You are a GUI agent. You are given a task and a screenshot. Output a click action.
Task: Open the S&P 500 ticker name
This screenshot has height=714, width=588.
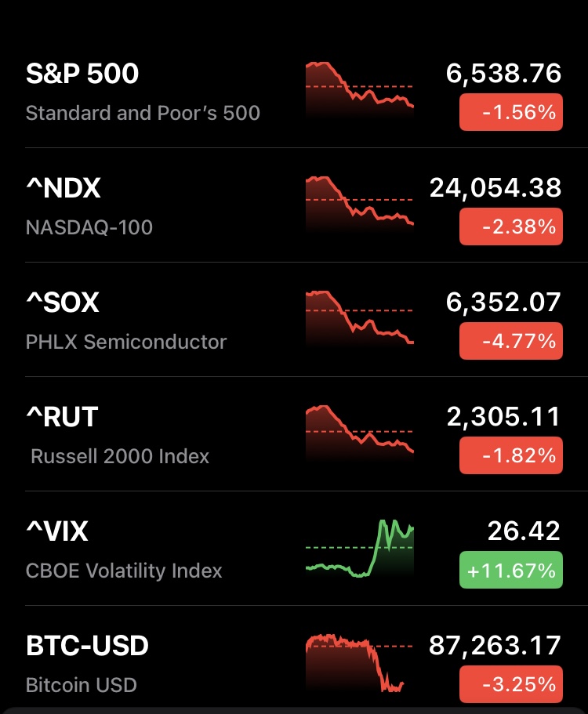pos(82,74)
